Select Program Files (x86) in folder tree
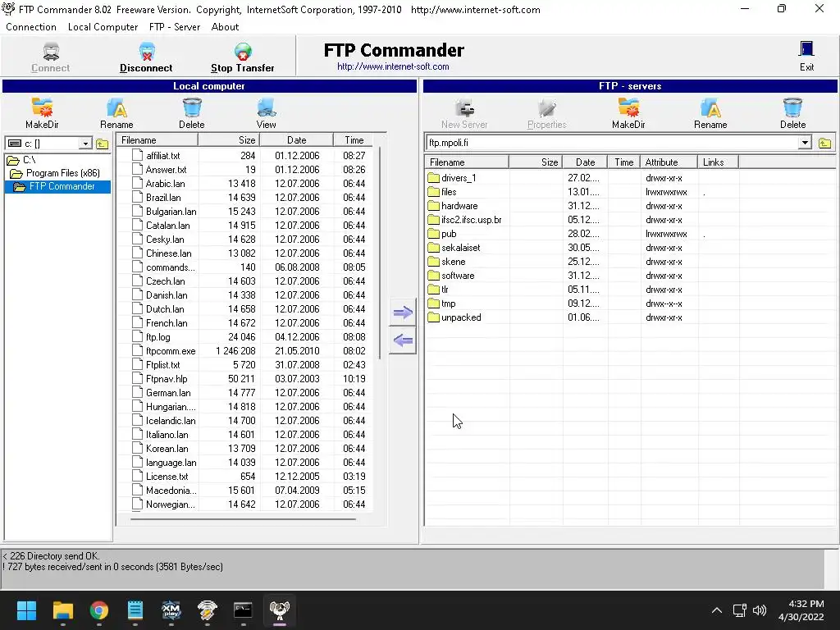Image resolution: width=840 pixels, height=630 pixels. coord(56,173)
